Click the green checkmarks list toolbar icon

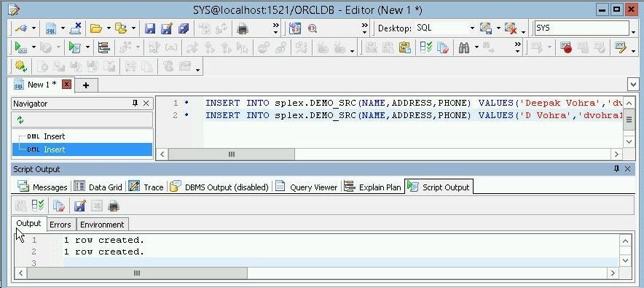(x=426, y=47)
